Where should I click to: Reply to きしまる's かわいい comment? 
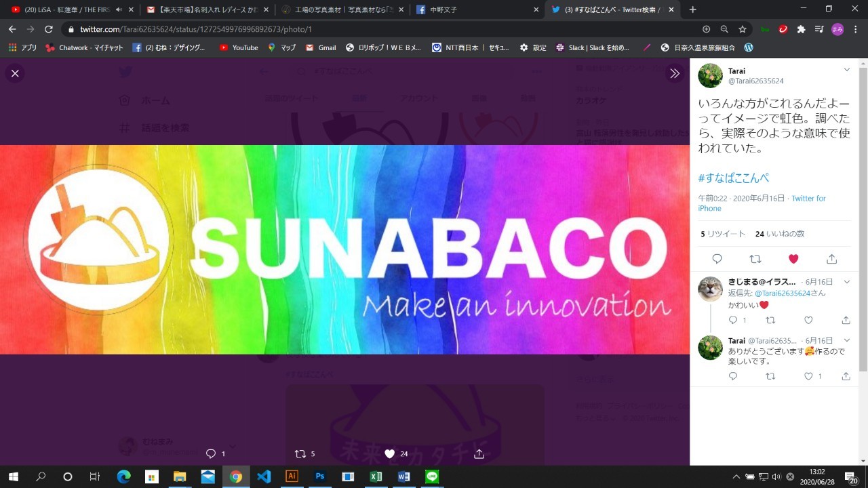click(733, 320)
